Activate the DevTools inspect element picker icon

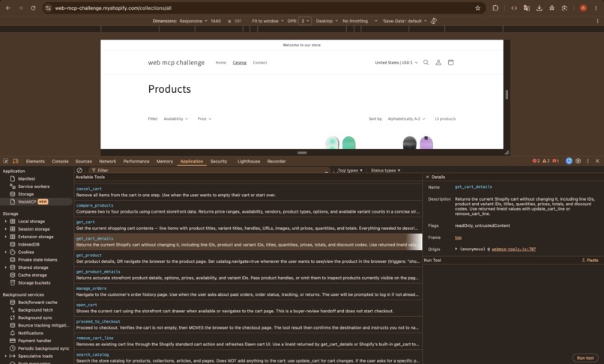pyautogui.click(x=6, y=161)
